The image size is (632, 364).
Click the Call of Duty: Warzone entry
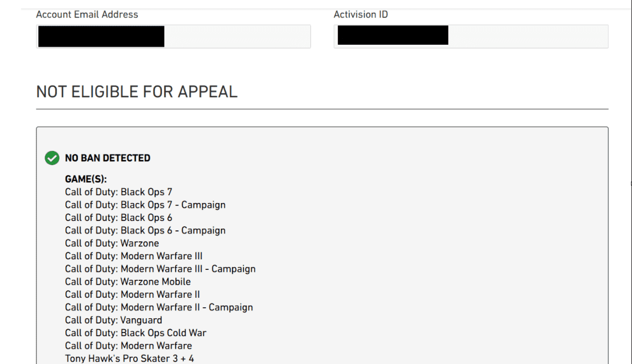(112, 243)
